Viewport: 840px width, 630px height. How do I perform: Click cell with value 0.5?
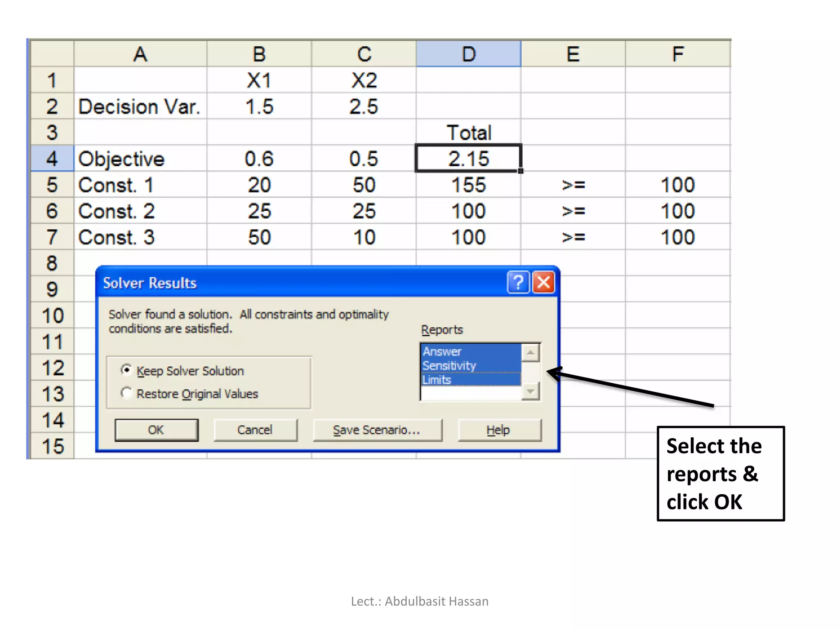point(364,158)
